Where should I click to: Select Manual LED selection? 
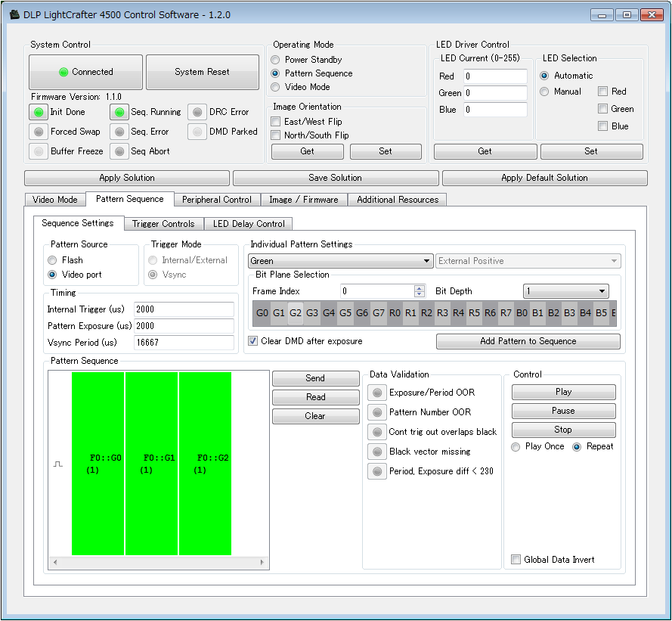point(544,92)
